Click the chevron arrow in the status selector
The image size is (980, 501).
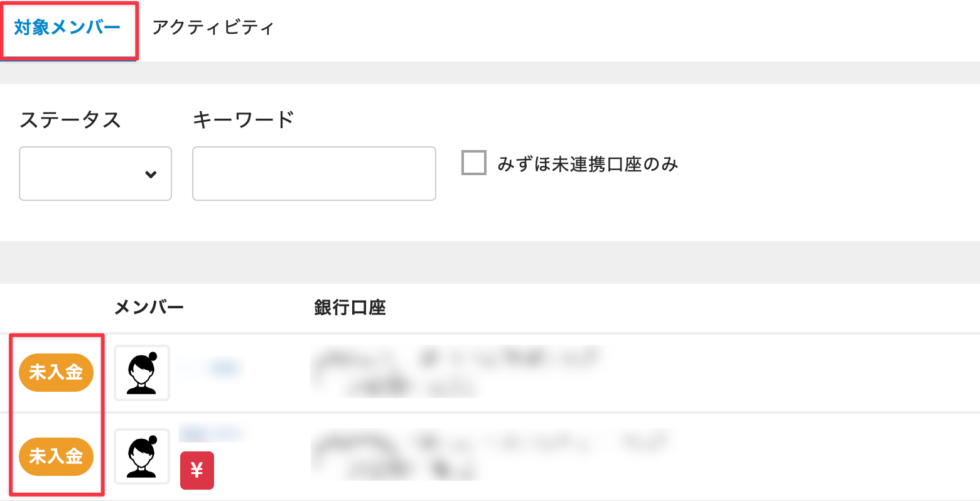[x=151, y=175]
